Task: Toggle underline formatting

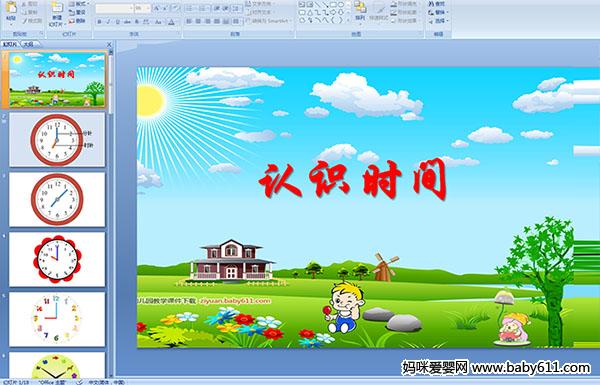Action: click(117, 22)
